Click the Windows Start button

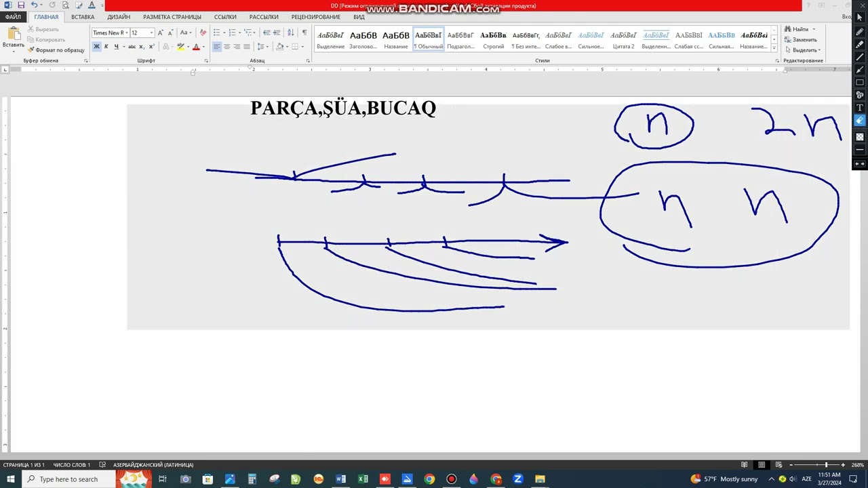point(11,479)
